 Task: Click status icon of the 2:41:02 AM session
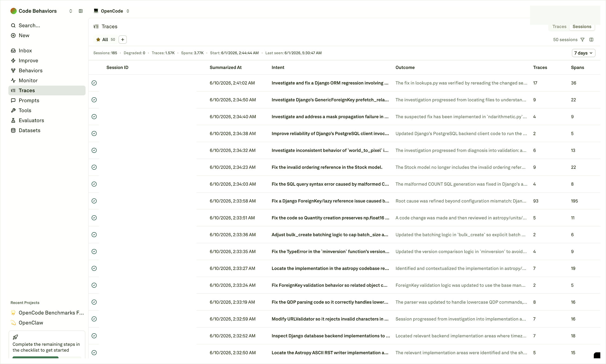pos(94,83)
